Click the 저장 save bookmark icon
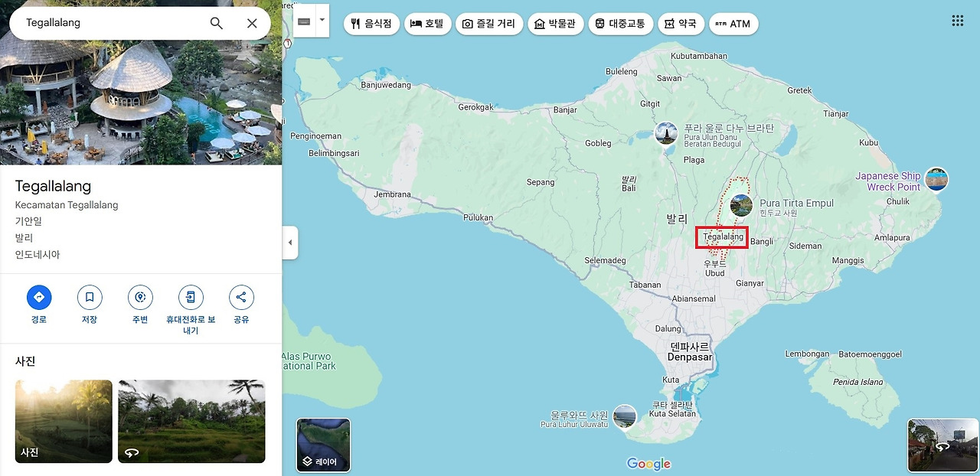Image resolution: width=980 pixels, height=476 pixels. pos(90,298)
